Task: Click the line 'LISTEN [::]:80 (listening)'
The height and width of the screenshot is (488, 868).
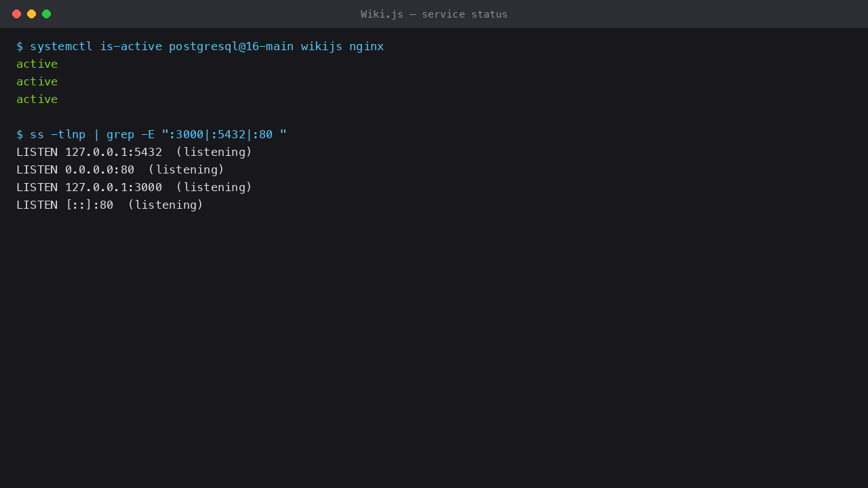Action: (110, 205)
